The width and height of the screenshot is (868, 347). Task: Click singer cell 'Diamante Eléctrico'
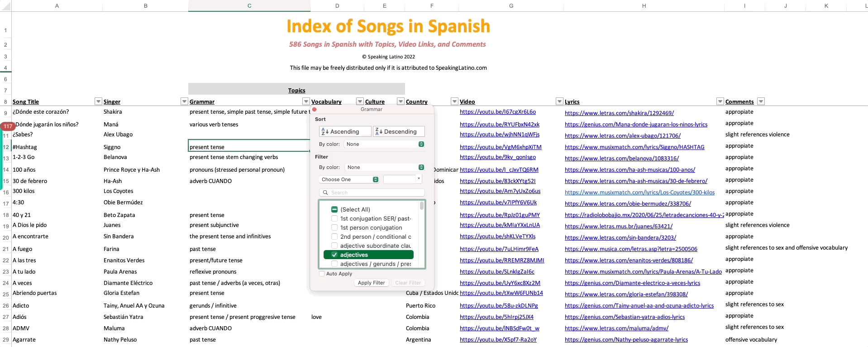pyautogui.click(x=128, y=283)
